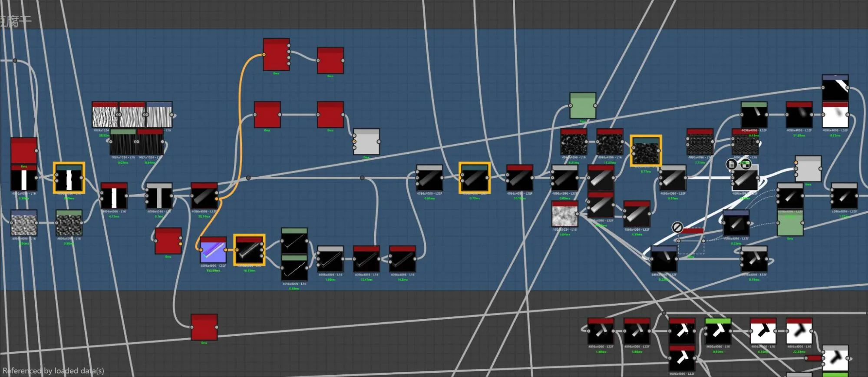Select the yellow-outlined white stripe node at left
868x377 pixels.
click(x=69, y=178)
